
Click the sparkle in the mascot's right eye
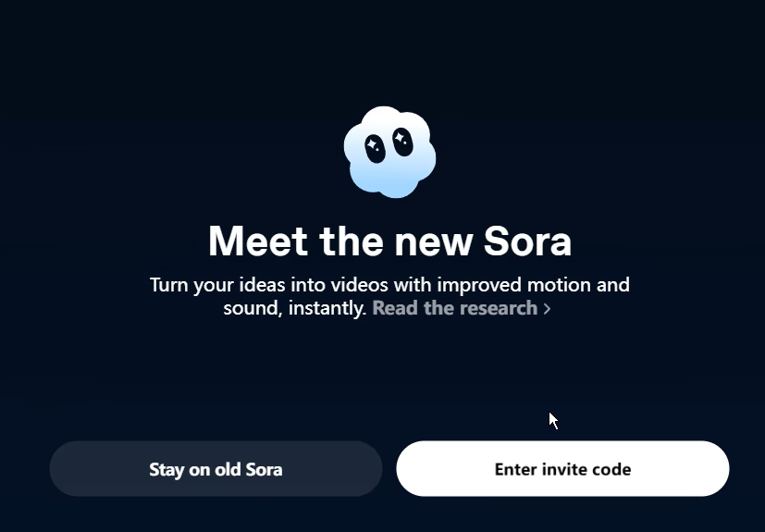(401, 139)
